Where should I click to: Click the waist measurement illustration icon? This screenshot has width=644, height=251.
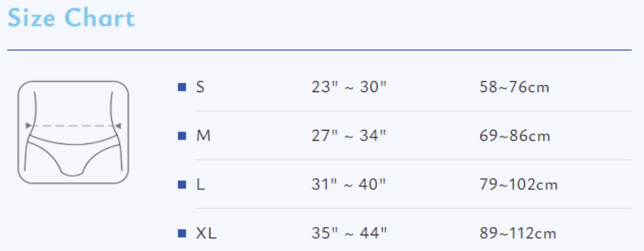pos(73,132)
